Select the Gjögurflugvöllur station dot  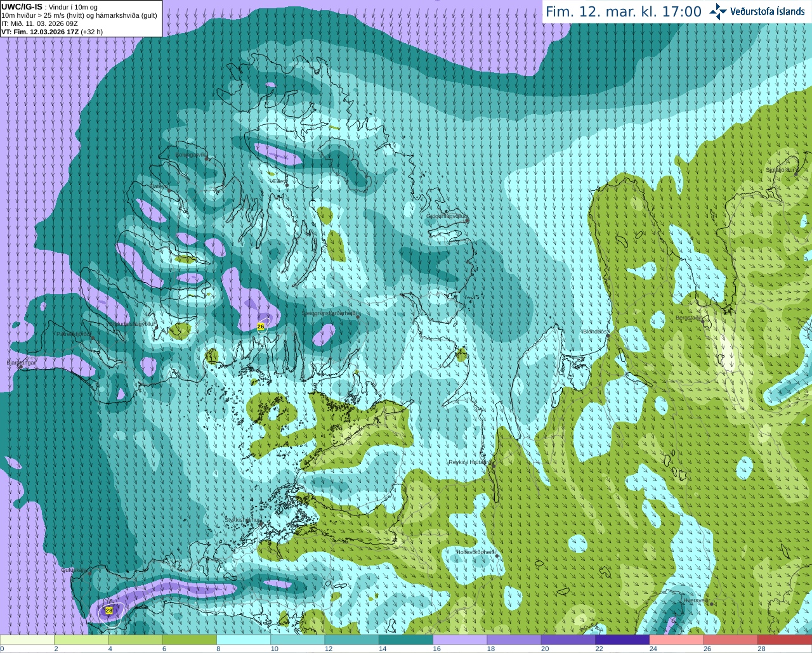coord(467,220)
